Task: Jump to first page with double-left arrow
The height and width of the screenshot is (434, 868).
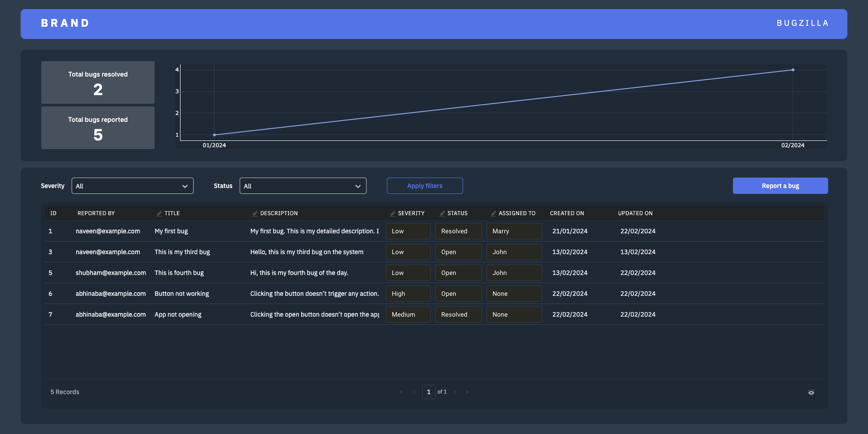Action: (401, 392)
